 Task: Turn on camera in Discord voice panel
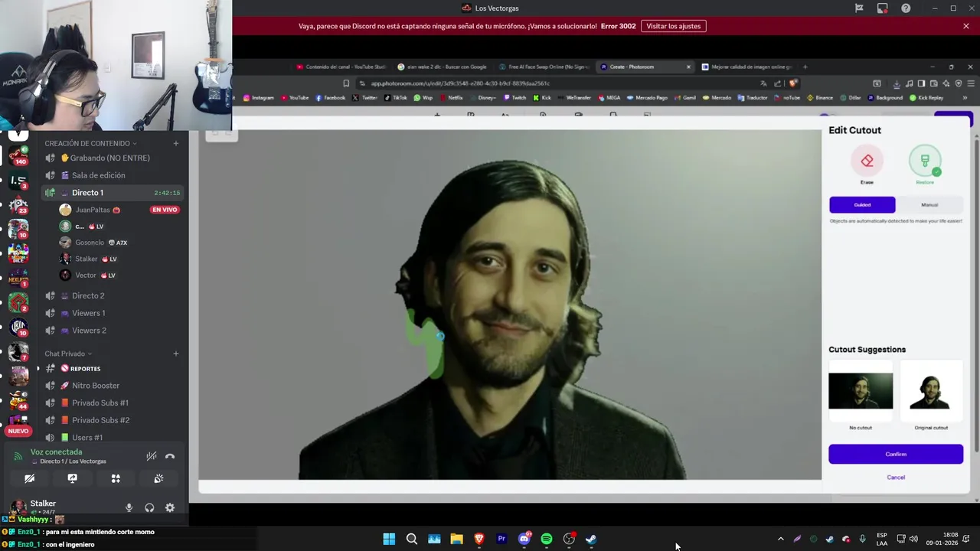(29, 478)
